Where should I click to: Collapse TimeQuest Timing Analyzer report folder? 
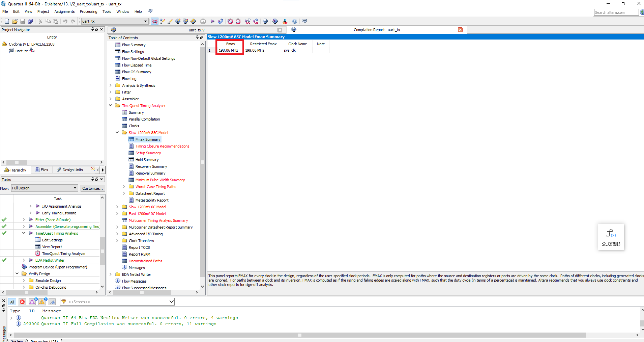(x=111, y=106)
